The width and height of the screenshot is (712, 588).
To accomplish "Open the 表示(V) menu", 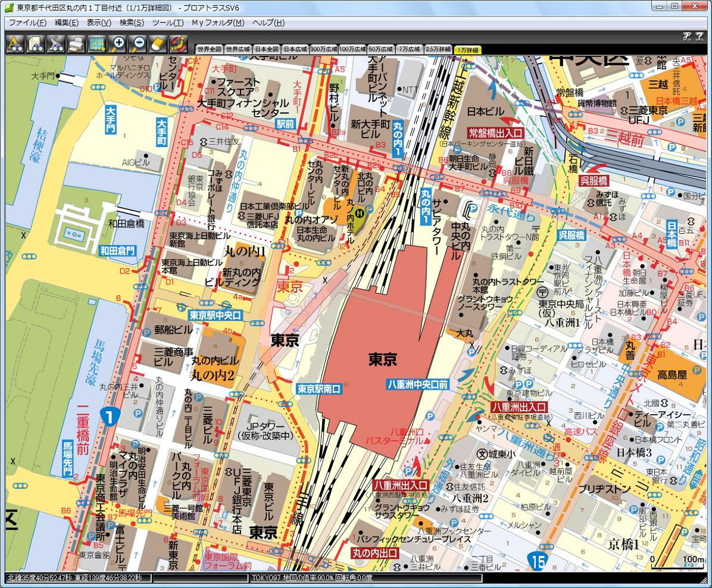I will point(99,23).
